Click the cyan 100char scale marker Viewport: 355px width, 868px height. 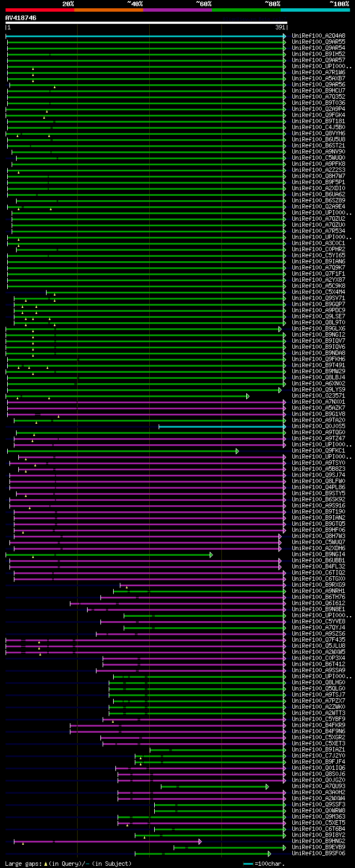pyautogui.click(x=248, y=864)
